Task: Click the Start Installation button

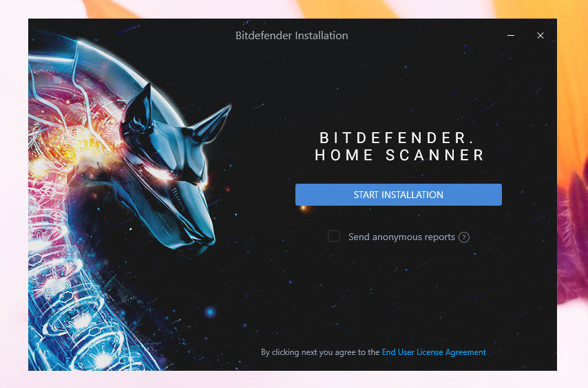Action: (x=398, y=195)
